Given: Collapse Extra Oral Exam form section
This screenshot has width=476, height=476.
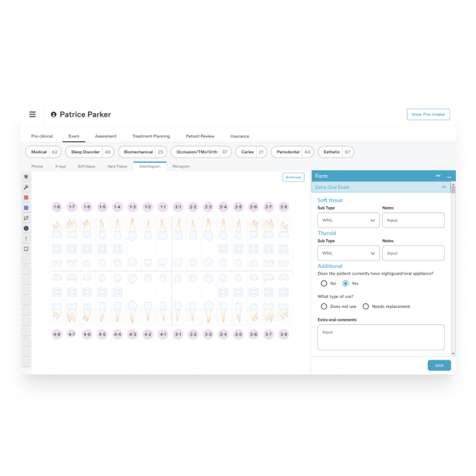Looking at the screenshot, I should click(x=444, y=187).
